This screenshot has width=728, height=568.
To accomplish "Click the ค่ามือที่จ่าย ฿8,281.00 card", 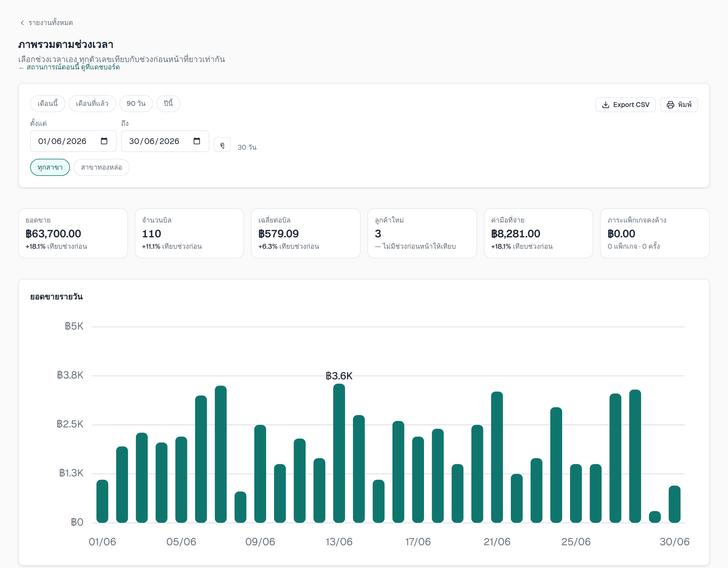I will [x=538, y=233].
